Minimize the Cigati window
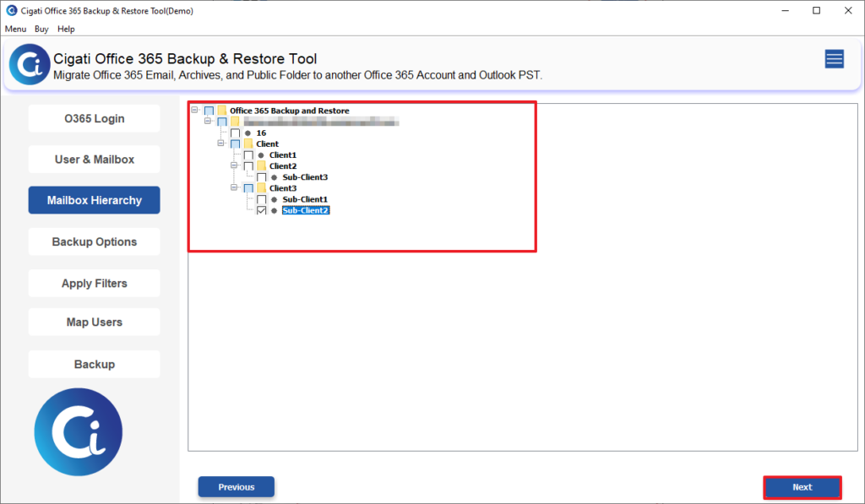This screenshot has width=865, height=504. point(785,10)
